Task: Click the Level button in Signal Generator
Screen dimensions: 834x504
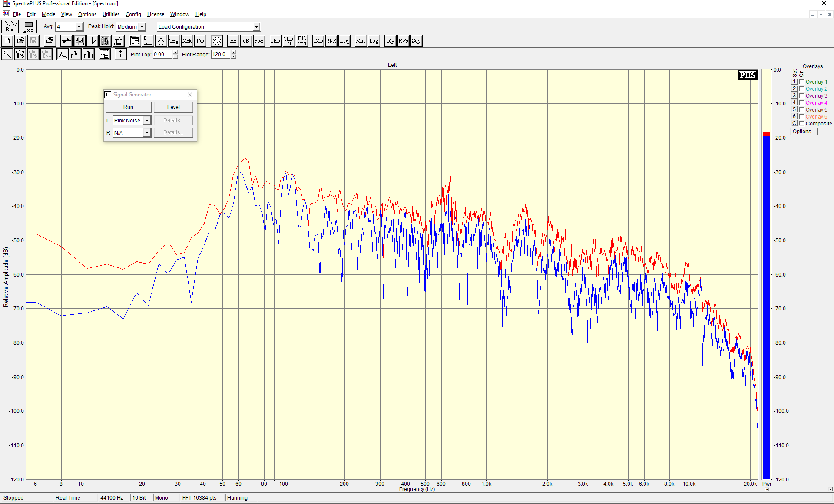Action: 173,107
